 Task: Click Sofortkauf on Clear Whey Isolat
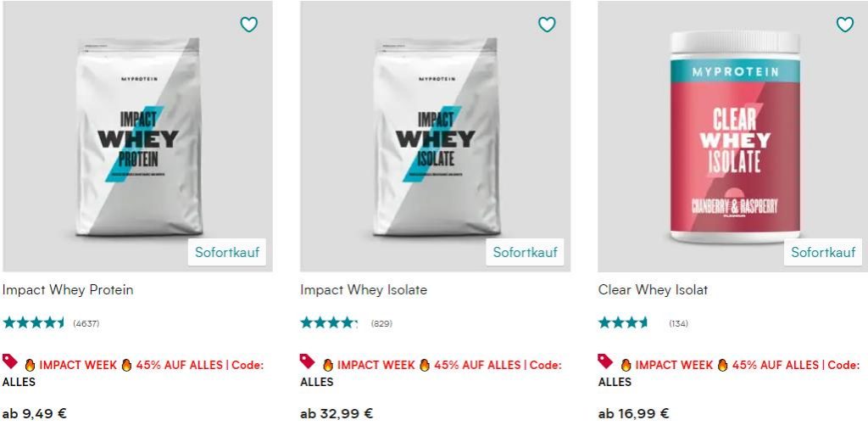(822, 252)
